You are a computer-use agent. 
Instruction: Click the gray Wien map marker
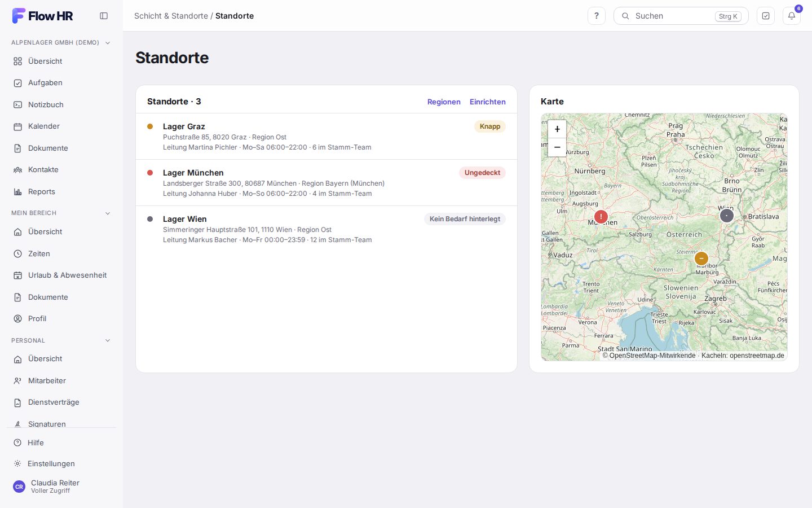[727, 215]
